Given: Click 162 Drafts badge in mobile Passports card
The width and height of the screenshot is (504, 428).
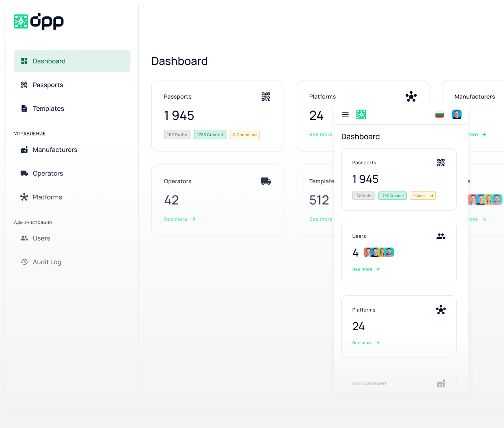Looking at the screenshot, I should click(x=364, y=196).
